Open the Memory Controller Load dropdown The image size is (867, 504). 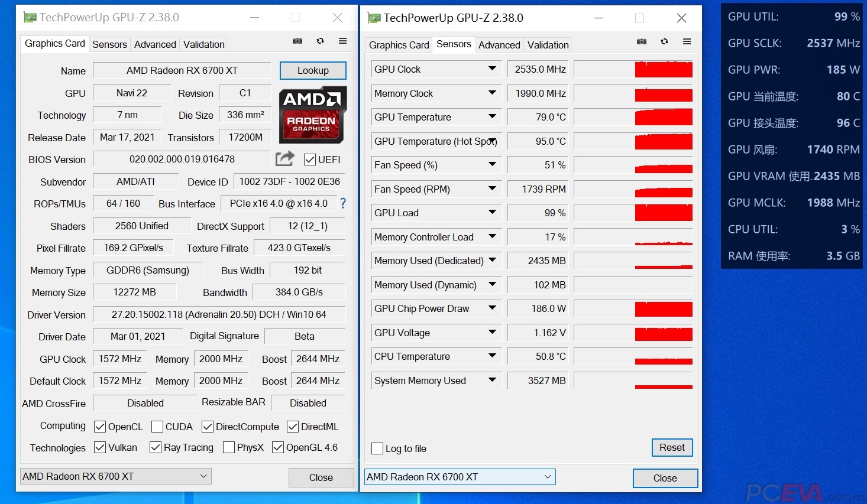[x=492, y=236]
